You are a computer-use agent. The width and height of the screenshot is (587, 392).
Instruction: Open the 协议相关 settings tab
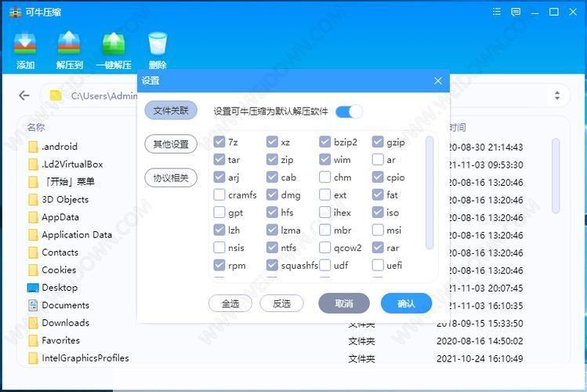pyautogui.click(x=171, y=177)
